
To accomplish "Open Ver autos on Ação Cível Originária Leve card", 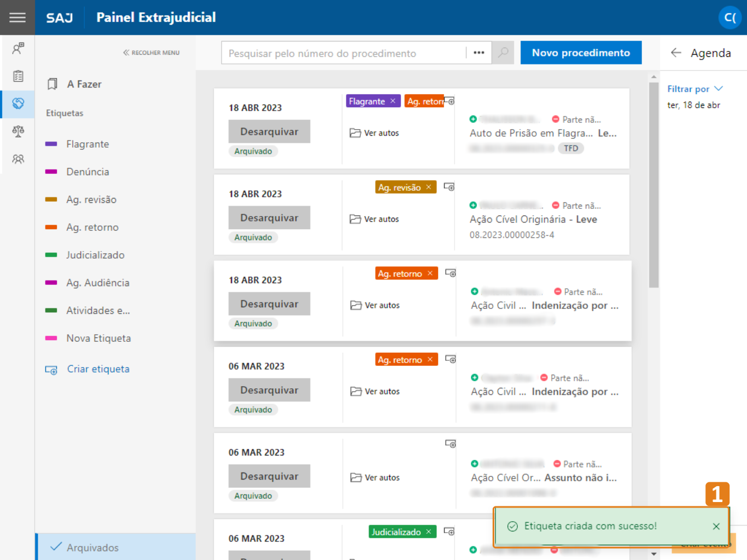I will (375, 219).
